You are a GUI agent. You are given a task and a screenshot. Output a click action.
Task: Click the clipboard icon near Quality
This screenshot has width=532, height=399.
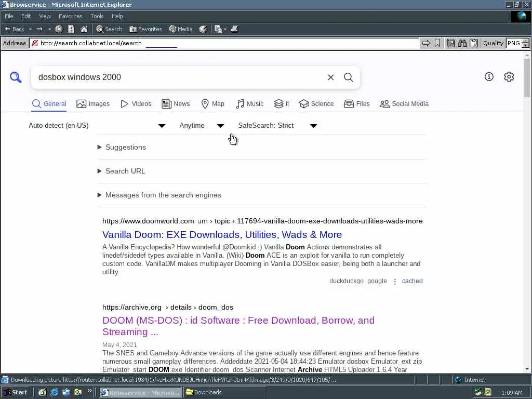click(474, 43)
